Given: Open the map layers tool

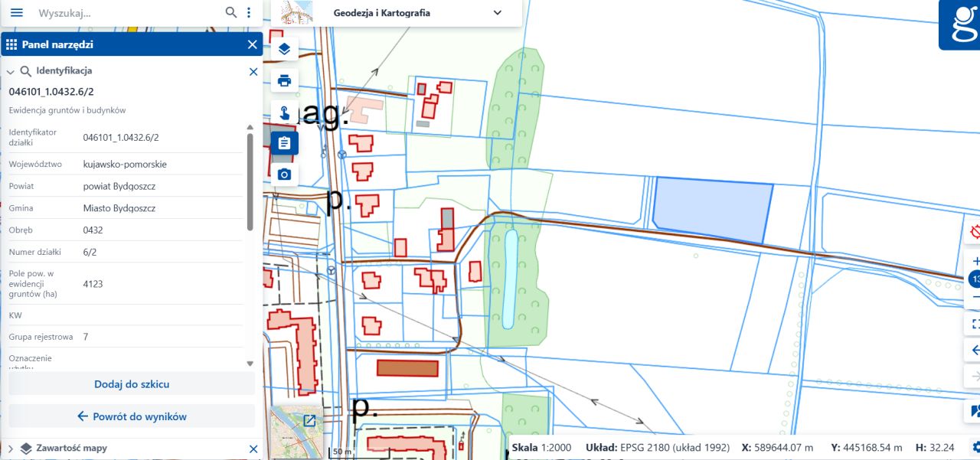Looking at the screenshot, I should 283,47.
